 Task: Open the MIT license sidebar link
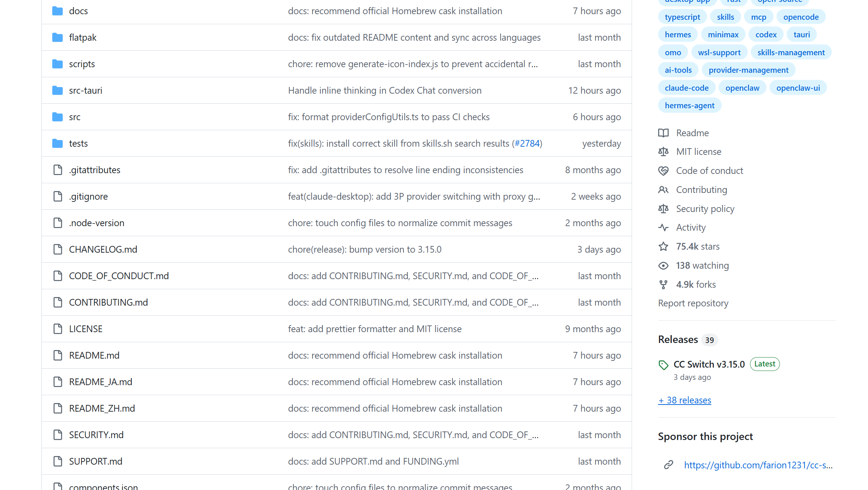(699, 152)
